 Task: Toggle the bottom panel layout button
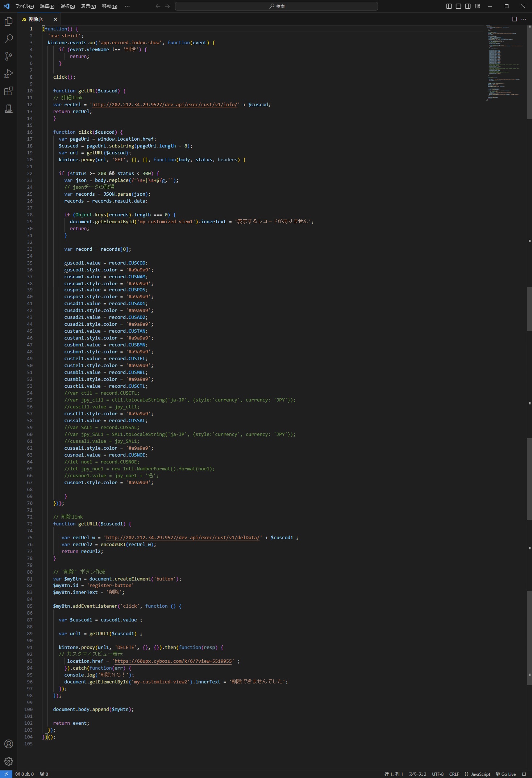(x=458, y=6)
